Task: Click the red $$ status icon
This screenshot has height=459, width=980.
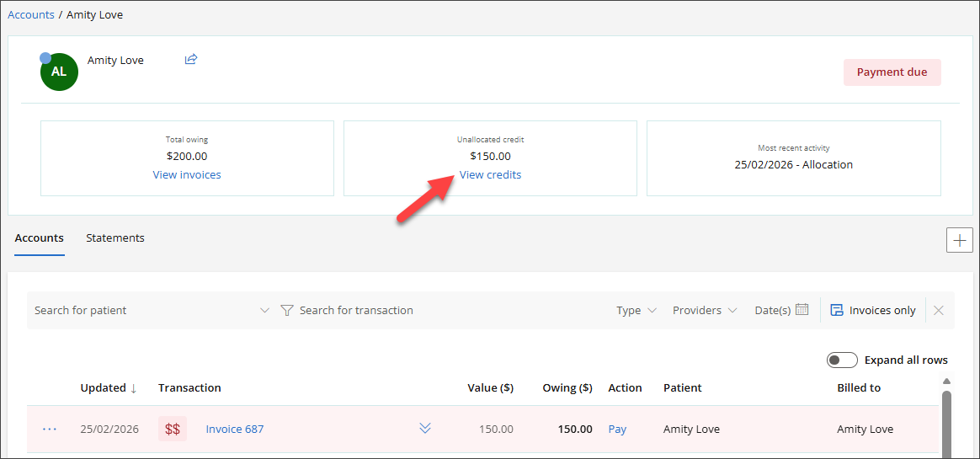Action: (x=173, y=429)
